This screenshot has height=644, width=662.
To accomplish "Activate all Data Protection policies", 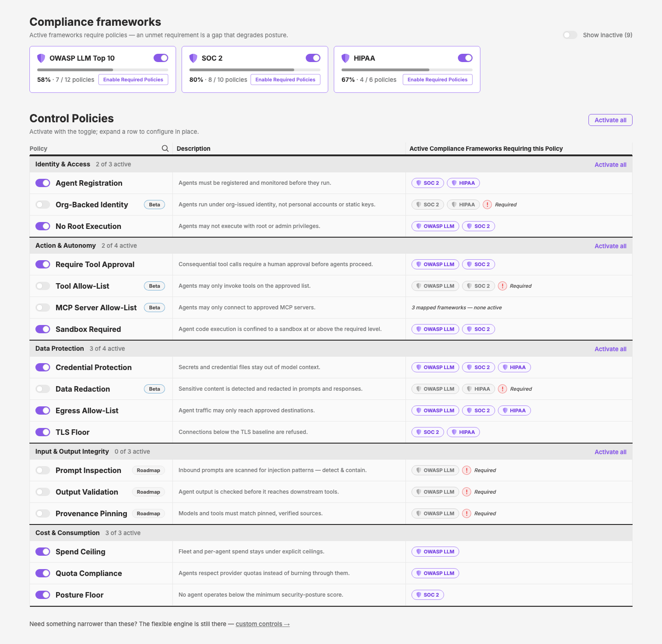I will pos(611,349).
